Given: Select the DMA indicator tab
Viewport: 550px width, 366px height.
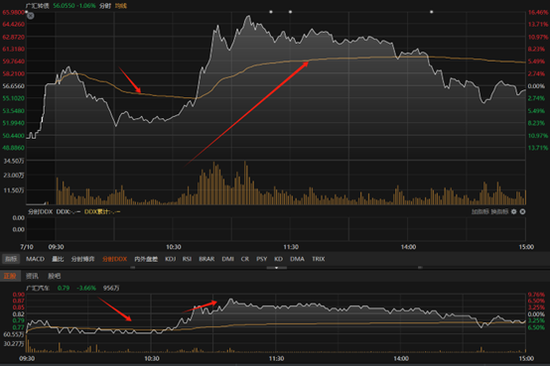Looking at the screenshot, I should coord(297,259).
